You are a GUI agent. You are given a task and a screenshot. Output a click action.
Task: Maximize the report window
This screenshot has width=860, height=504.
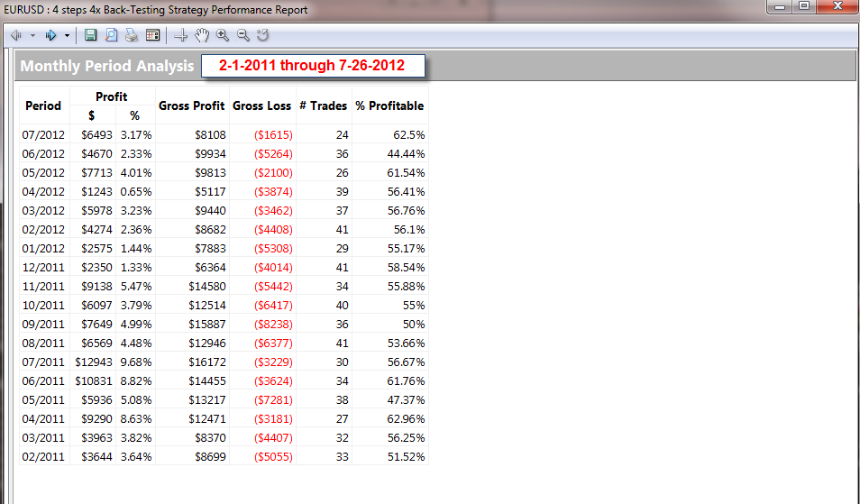coord(802,7)
